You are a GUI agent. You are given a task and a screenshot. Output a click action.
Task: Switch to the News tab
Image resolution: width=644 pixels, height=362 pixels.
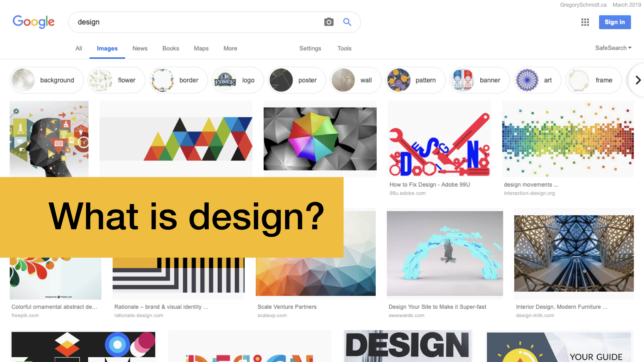pyautogui.click(x=140, y=48)
